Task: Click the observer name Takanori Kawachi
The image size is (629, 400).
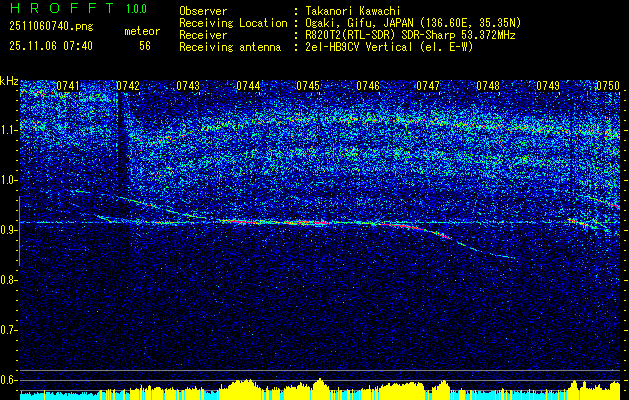Action: [x=352, y=11]
